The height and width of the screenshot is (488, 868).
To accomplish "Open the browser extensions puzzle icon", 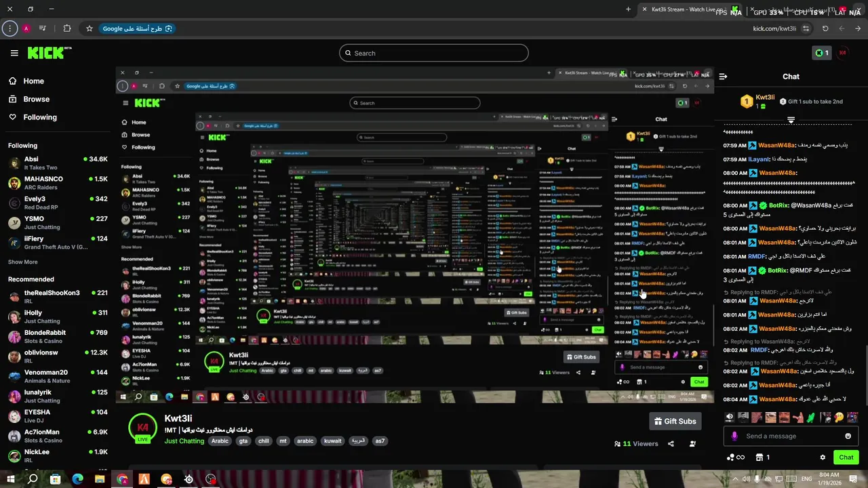I will (x=66, y=28).
